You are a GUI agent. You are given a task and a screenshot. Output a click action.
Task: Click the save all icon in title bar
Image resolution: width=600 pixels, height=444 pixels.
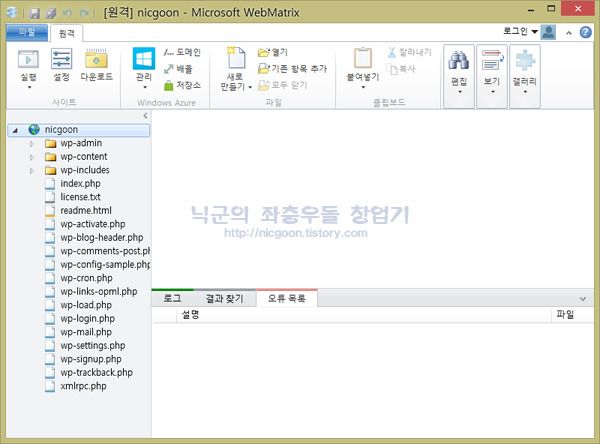tap(51, 13)
